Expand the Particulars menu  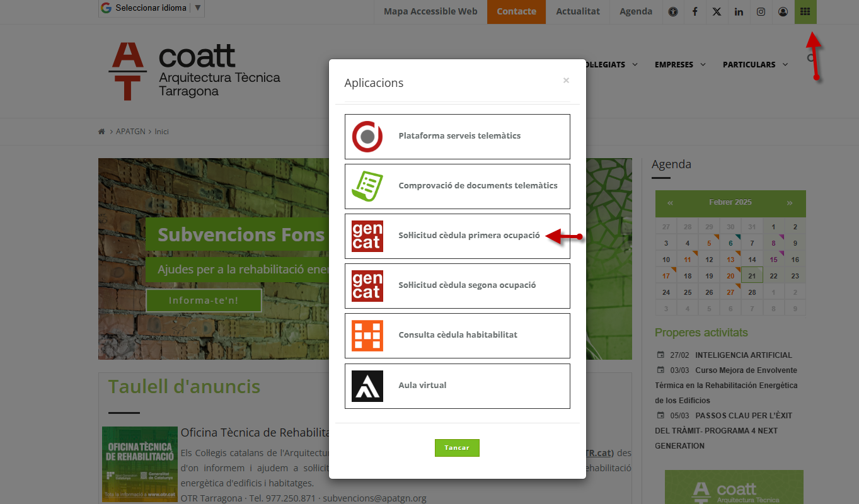(x=754, y=64)
